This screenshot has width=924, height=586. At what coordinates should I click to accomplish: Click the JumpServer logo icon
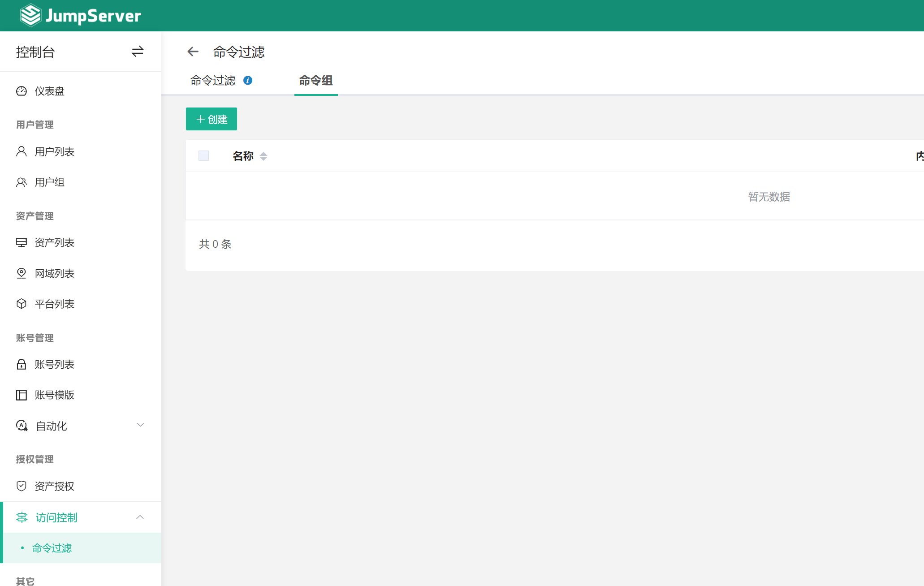pos(30,15)
